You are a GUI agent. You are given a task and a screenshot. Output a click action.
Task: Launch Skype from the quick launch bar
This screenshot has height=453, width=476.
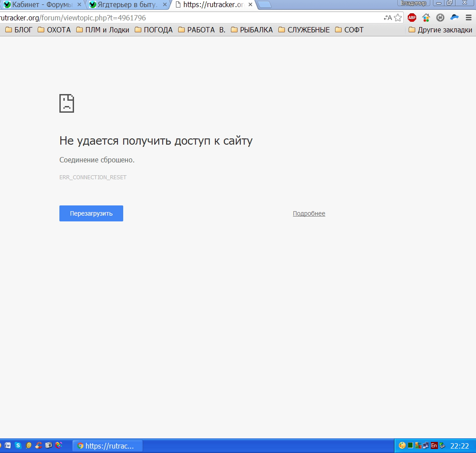point(18,445)
